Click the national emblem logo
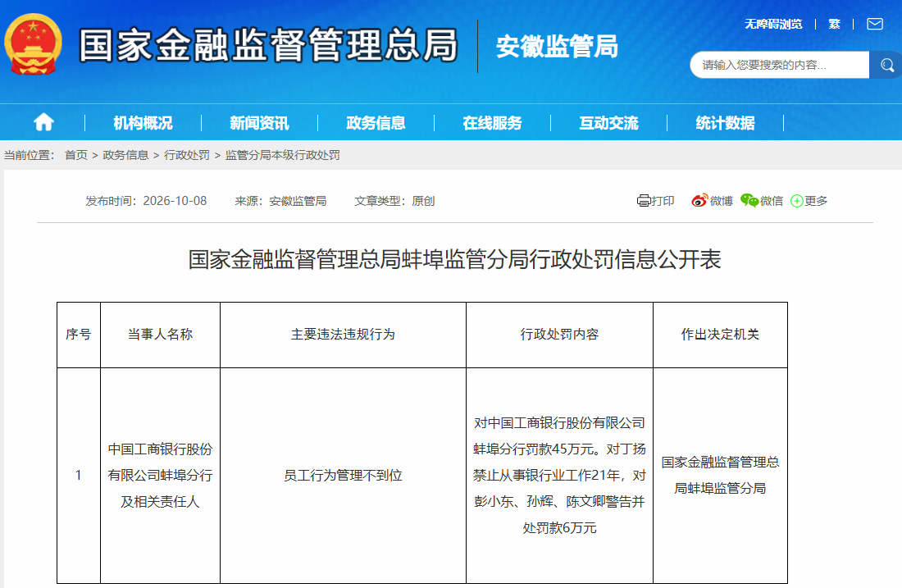 33,44
